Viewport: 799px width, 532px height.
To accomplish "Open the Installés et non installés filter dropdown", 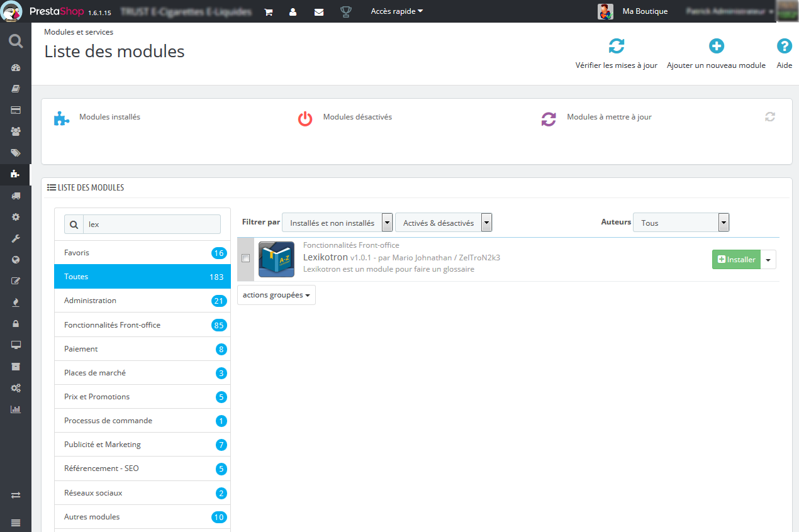I will (x=337, y=223).
